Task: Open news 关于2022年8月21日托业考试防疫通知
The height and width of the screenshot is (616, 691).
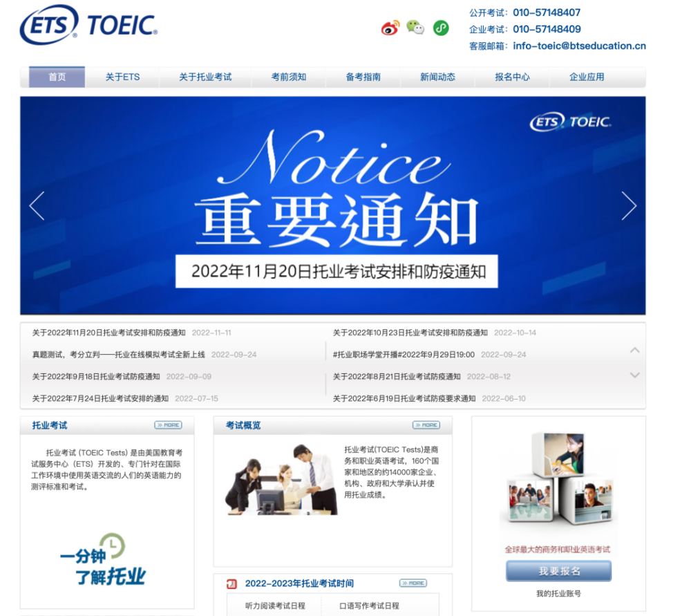Action: tap(397, 377)
